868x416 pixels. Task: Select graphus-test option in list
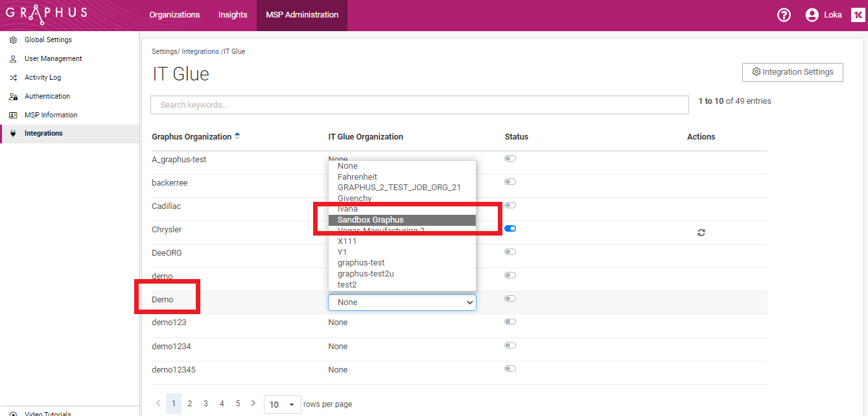pos(402,263)
